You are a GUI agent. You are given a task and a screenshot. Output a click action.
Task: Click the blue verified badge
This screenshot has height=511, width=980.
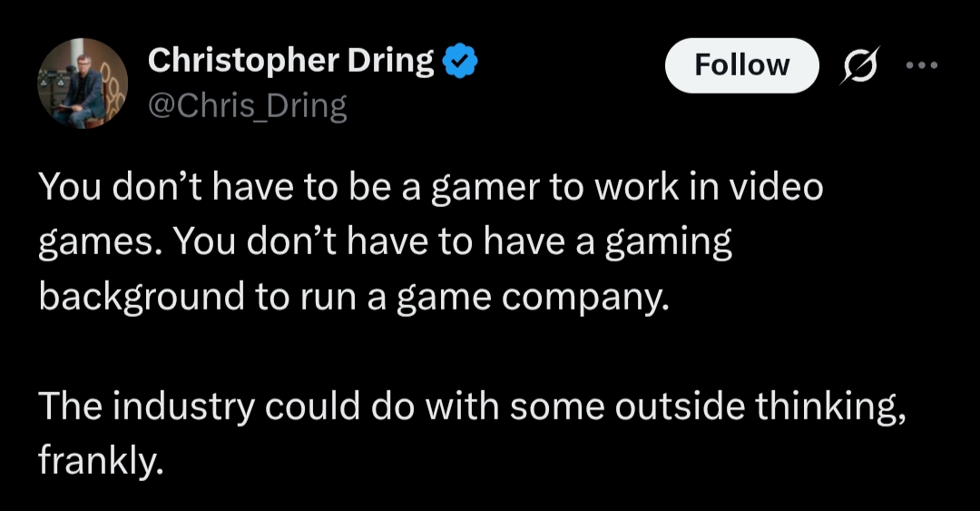[x=461, y=63]
